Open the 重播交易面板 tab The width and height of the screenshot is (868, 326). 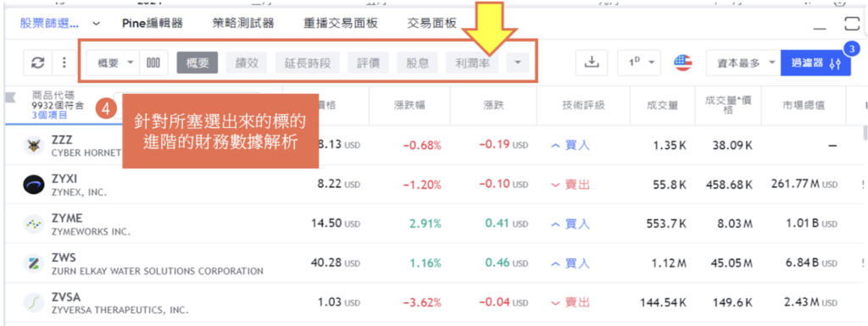point(341,23)
